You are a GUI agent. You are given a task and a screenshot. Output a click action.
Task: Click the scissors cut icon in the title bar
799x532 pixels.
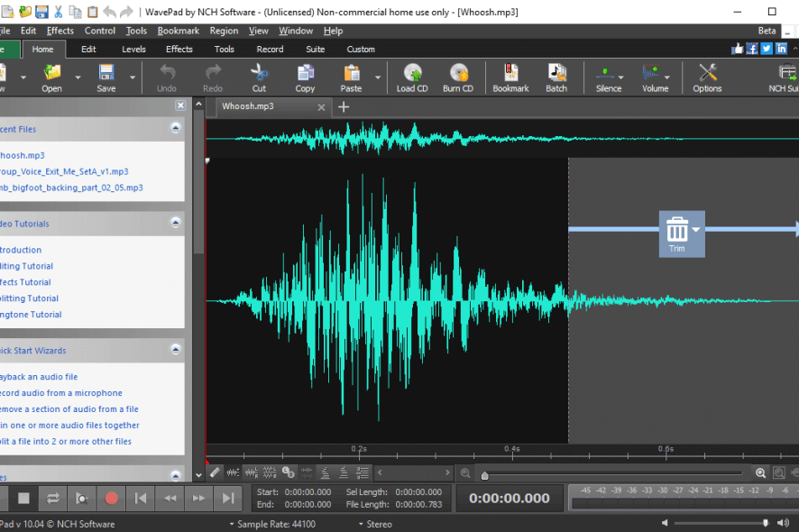pos(58,11)
